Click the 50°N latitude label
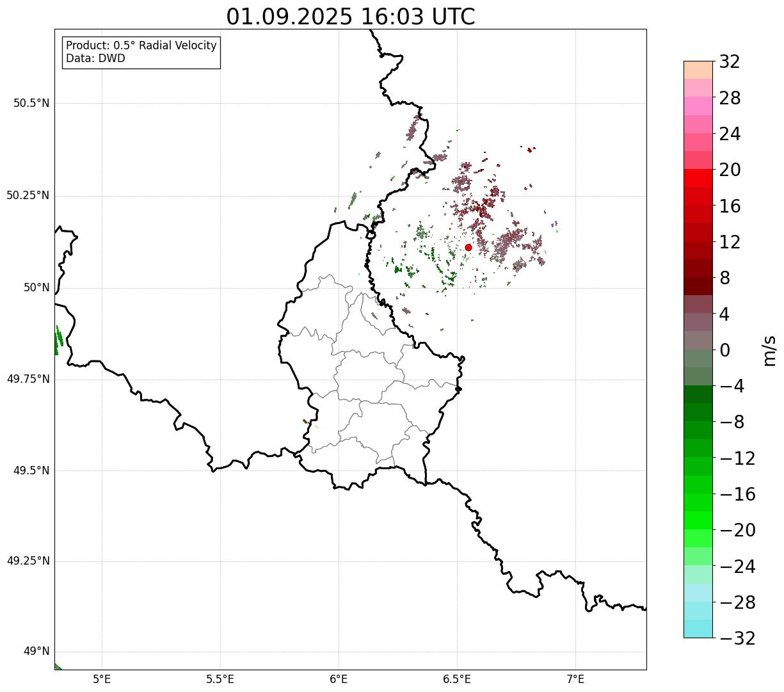The image size is (784, 692). click(x=36, y=287)
